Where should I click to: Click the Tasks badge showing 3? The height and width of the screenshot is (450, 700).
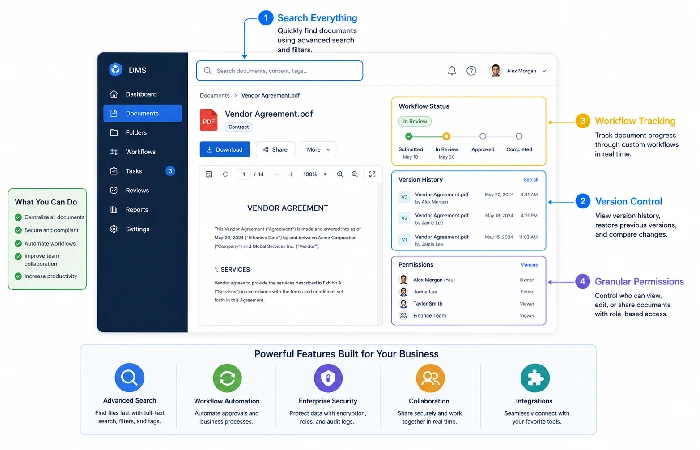pyautogui.click(x=170, y=171)
